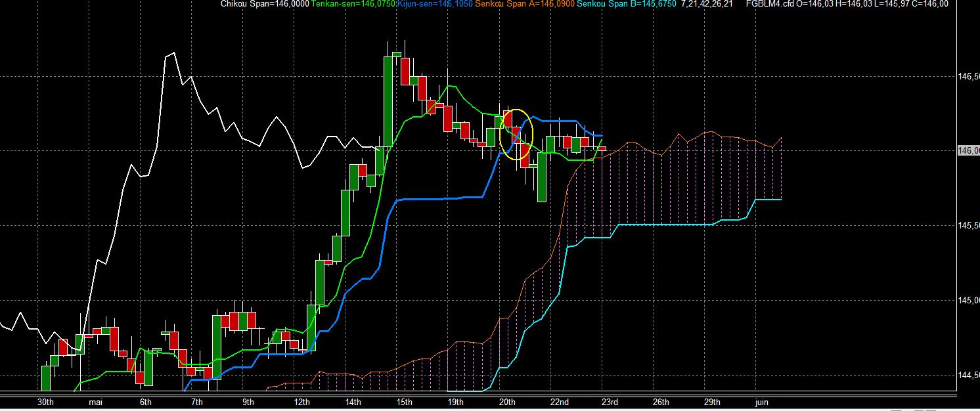Click the mai month label
This screenshot has width=980, height=411.
tap(95, 402)
